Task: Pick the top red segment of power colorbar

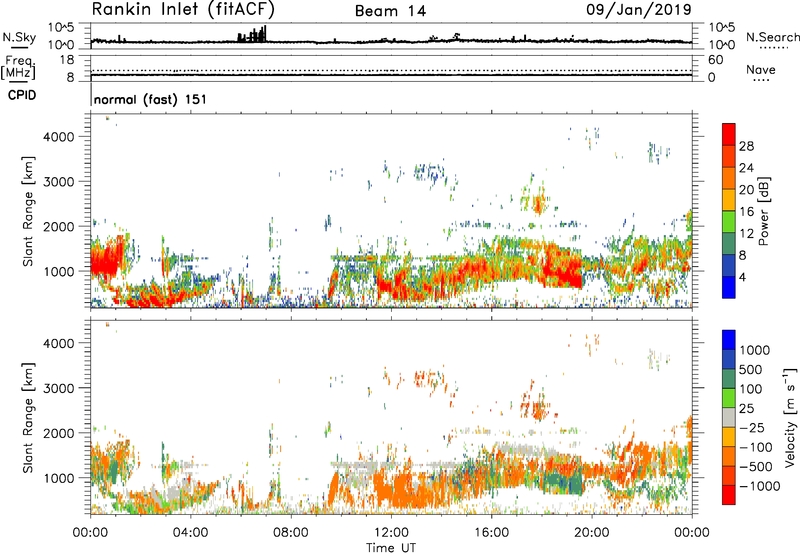Action: coord(729,134)
